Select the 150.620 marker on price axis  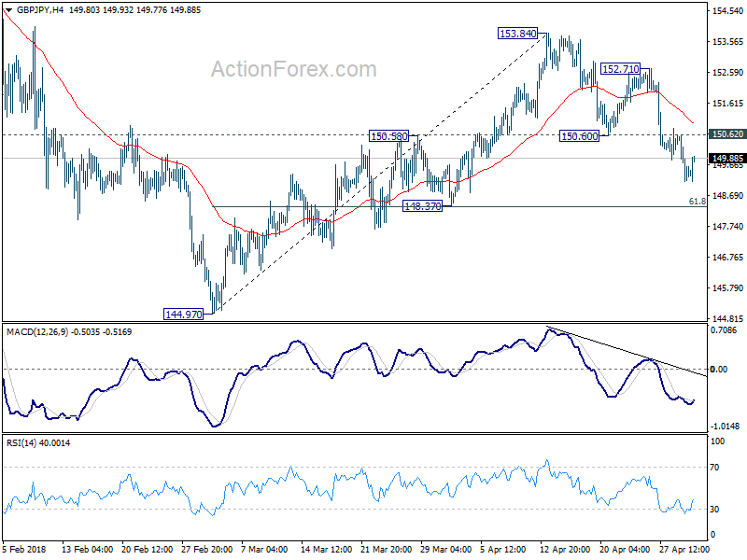click(x=727, y=134)
